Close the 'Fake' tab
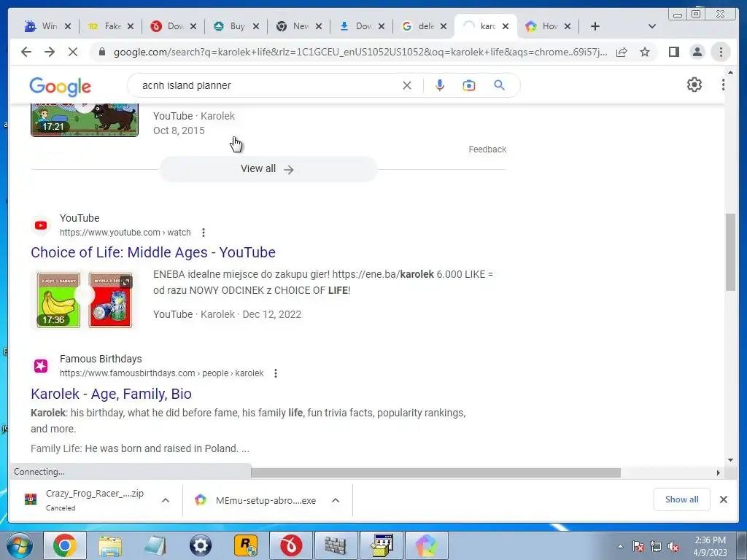Screen dimensions: 747x560 (130, 26)
